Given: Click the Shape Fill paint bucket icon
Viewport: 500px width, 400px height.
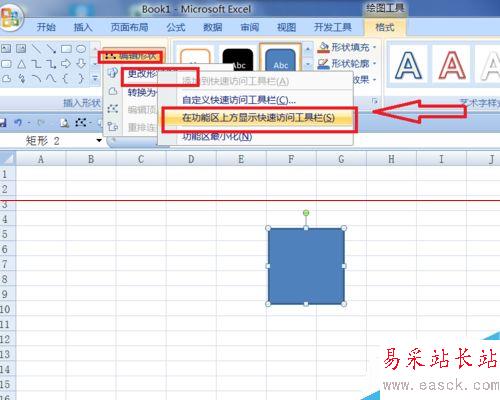Looking at the screenshot, I should click(323, 47).
